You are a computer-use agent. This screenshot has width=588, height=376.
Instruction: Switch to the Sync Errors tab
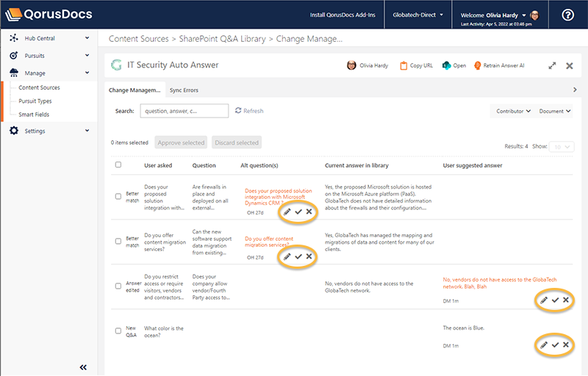pos(184,90)
